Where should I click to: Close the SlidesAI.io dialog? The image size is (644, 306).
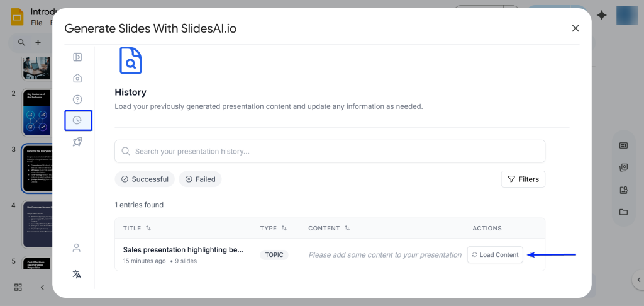click(x=575, y=28)
